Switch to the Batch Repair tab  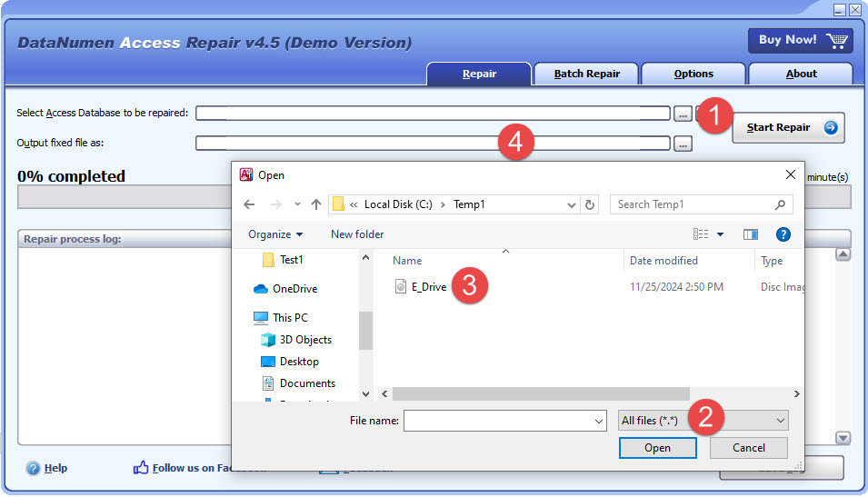click(x=586, y=74)
